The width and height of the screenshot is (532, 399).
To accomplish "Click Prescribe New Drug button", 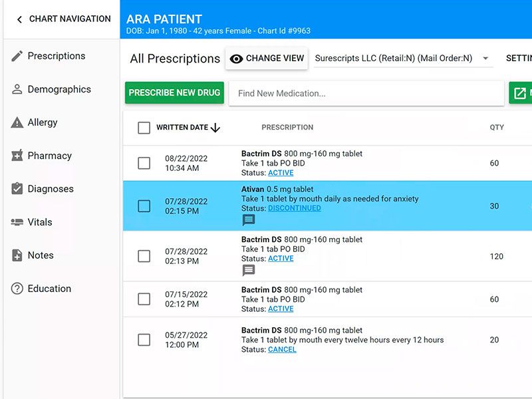I will click(174, 92).
